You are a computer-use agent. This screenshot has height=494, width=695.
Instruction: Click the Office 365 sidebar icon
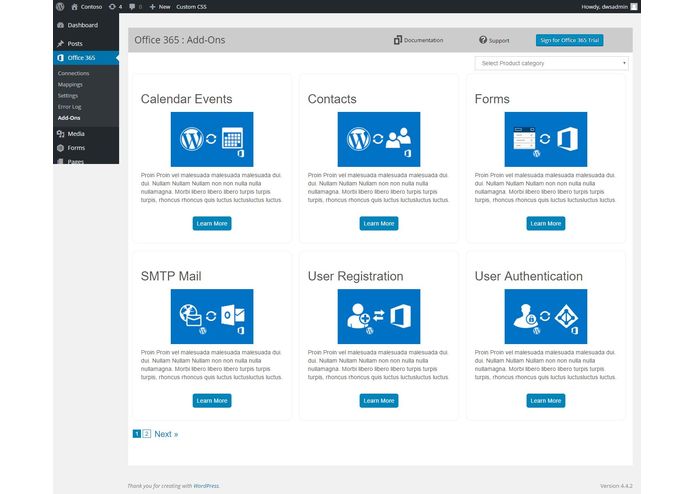tap(61, 58)
